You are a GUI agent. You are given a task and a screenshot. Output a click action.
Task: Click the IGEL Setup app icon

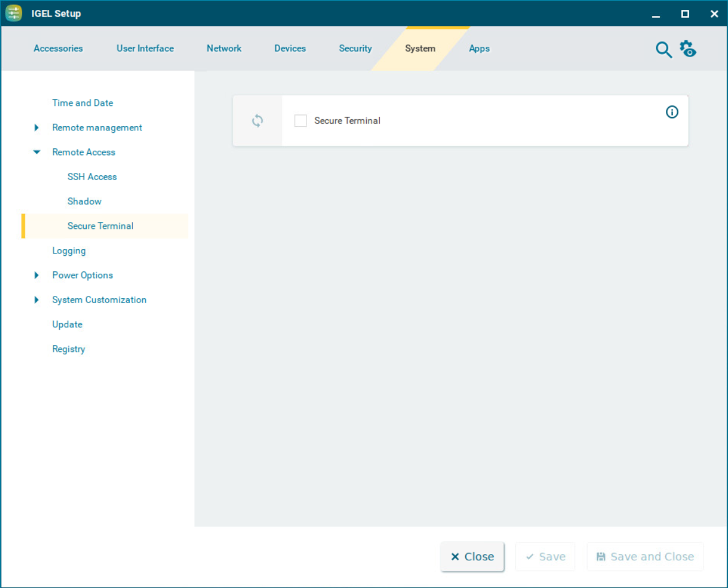coord(14,14)
